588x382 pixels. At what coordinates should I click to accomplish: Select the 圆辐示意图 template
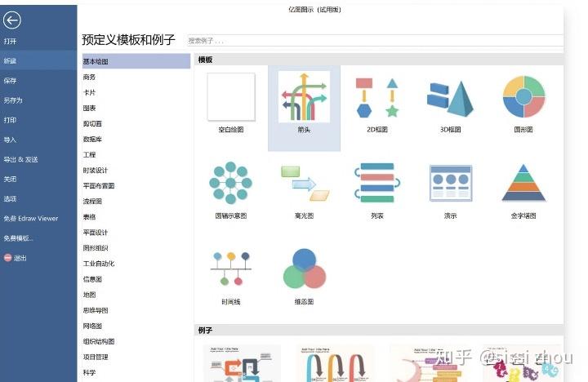[230, 183]
